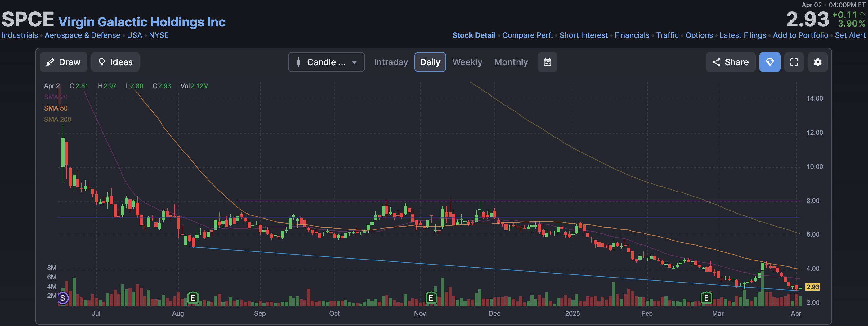This screenshot has width=868, height=326.
Task: Open chart settings gear icon
Action: click(817, 62)
